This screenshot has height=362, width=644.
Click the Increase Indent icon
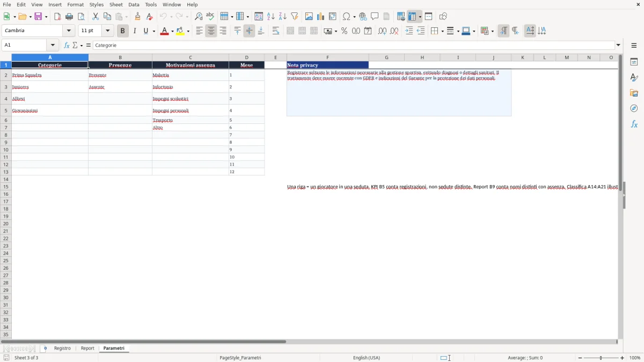click(x=409, y=31)
